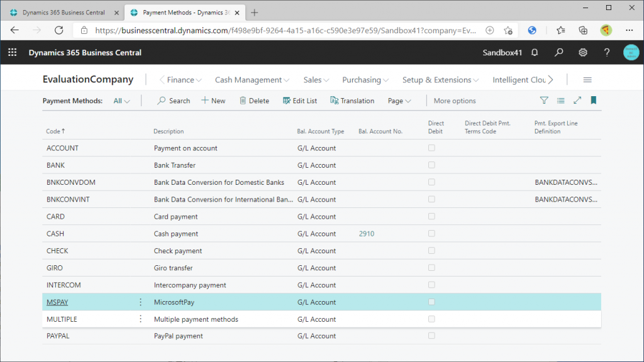The width and height of the screenshot is (644, 362).
Task: Open the settings gear menu
Action: tap(583, 53)
